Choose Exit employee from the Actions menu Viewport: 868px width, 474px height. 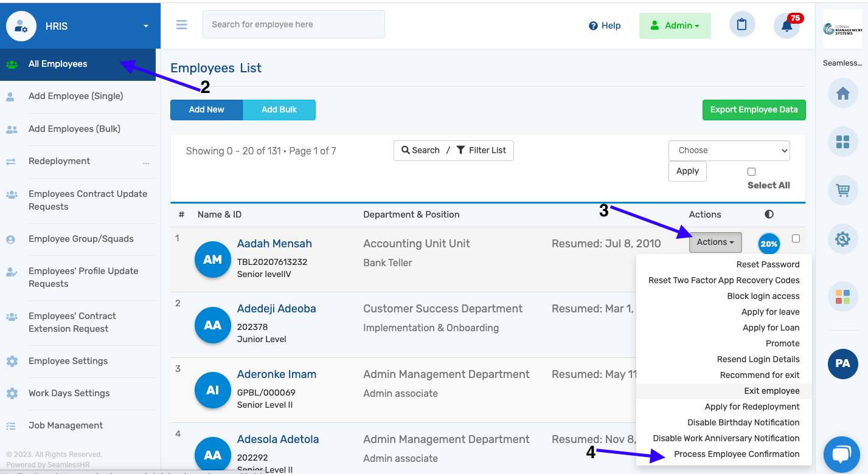click(x=772, y=390)
